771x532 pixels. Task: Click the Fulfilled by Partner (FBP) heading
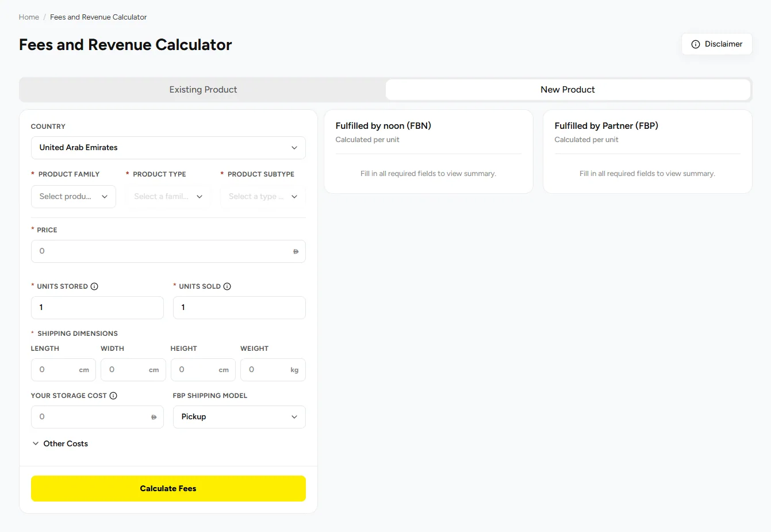click(x=607, y=126)
